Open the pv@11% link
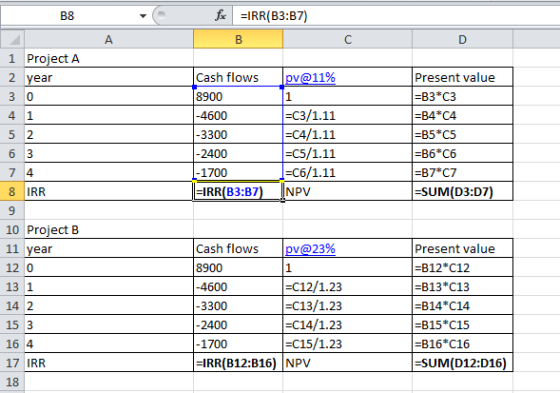 (310, 77)
